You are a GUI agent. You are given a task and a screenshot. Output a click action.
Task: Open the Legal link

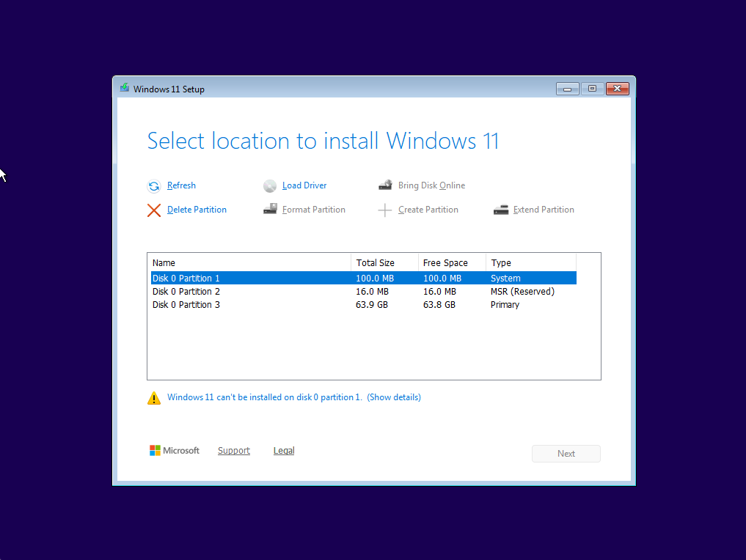point(284,450)
